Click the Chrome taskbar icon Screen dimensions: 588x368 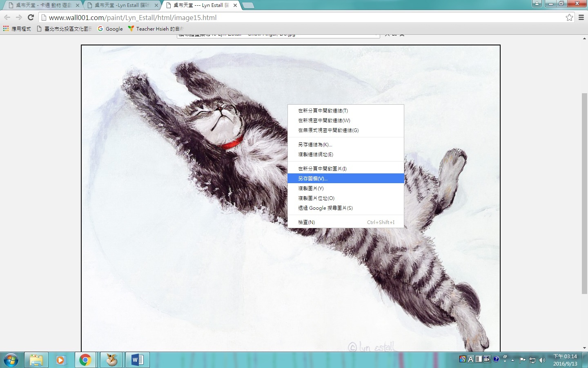85,360
